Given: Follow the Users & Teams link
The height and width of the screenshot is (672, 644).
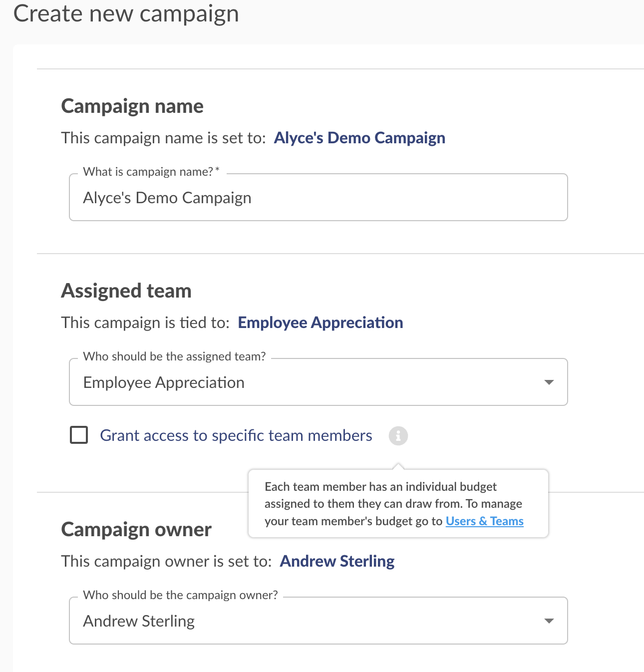Looking at the screenshot, I should click(x=484, y=521).
